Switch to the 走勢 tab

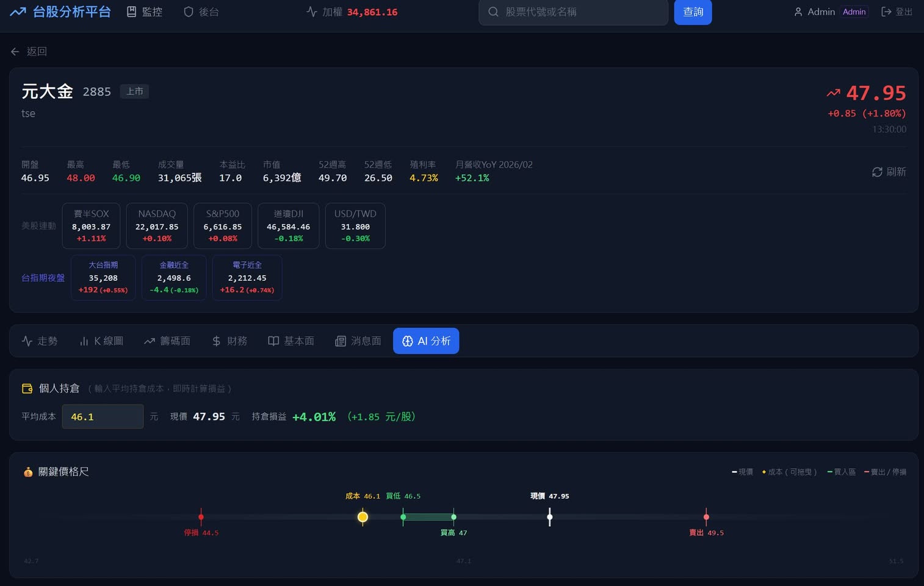(x=40, y=341)
